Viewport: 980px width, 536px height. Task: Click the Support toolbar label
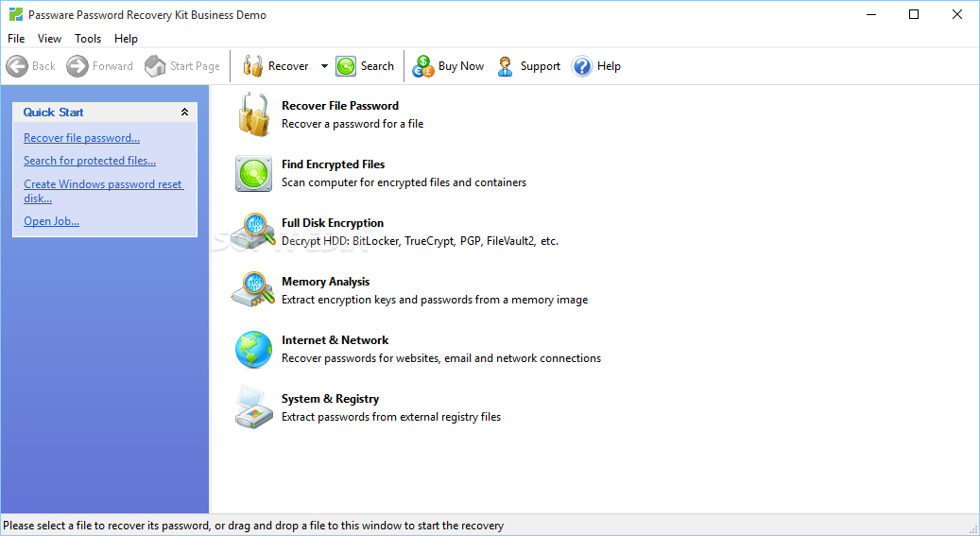click(x=541, y=66)
